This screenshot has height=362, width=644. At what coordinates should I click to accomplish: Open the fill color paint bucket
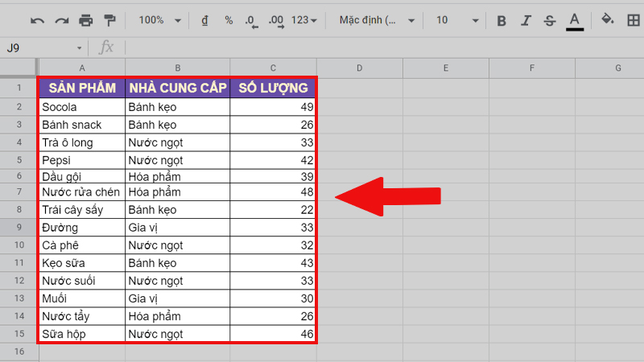coord(608,20)
